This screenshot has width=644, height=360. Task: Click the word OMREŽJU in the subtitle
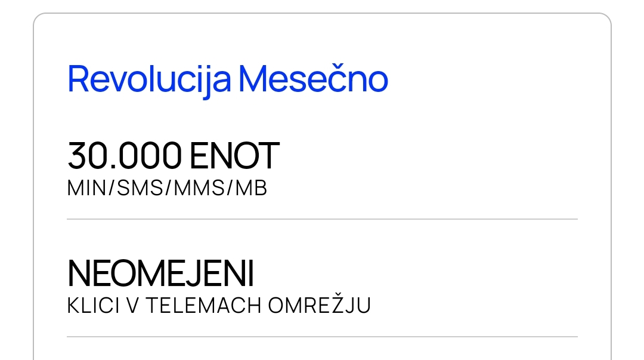coord(320,304)
